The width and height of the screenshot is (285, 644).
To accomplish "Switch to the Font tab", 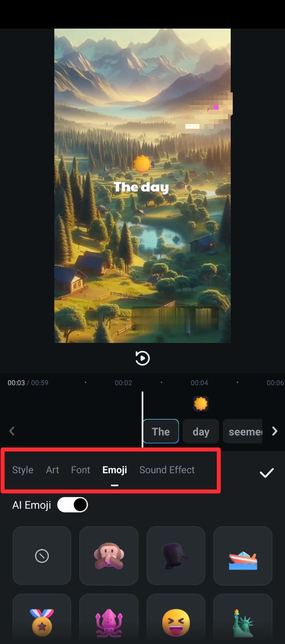I will point(80,470).
